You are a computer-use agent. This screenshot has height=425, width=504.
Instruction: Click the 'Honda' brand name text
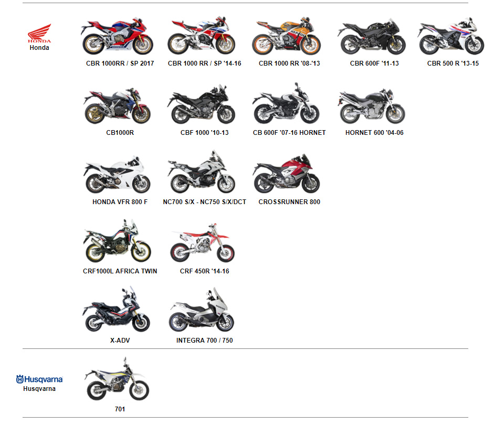pyautogui.click(x=39, y=48)
